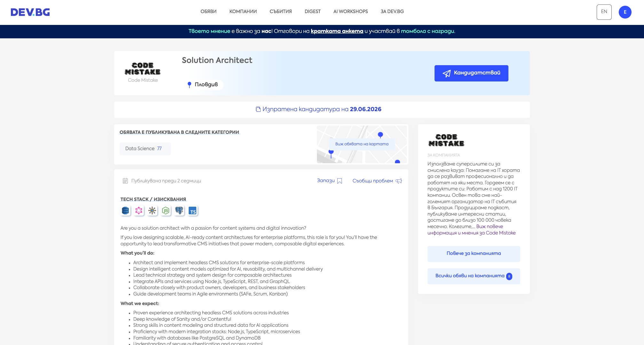
Task: Click the 29.06.2026 application date
Action: [365, 109]
